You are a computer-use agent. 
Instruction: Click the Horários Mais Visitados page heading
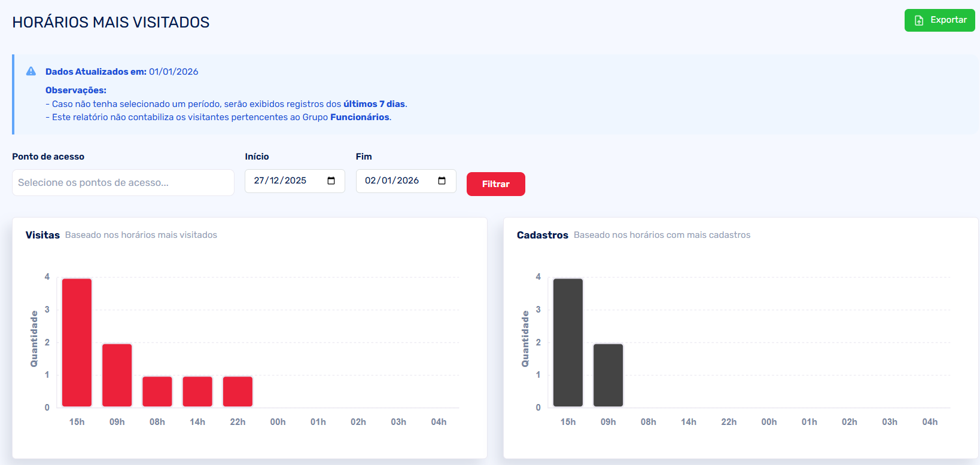111,22
